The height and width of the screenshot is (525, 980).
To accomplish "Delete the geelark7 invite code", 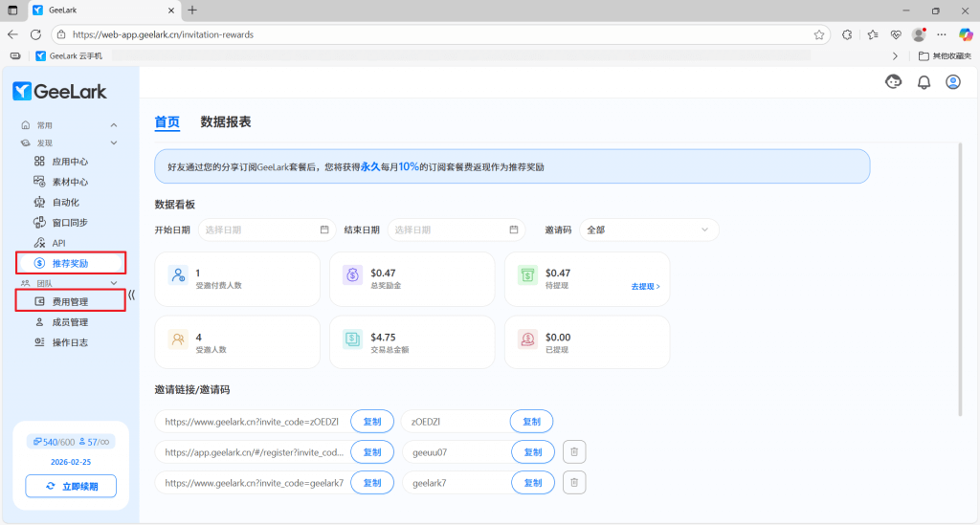I will [x=573, y=483].
